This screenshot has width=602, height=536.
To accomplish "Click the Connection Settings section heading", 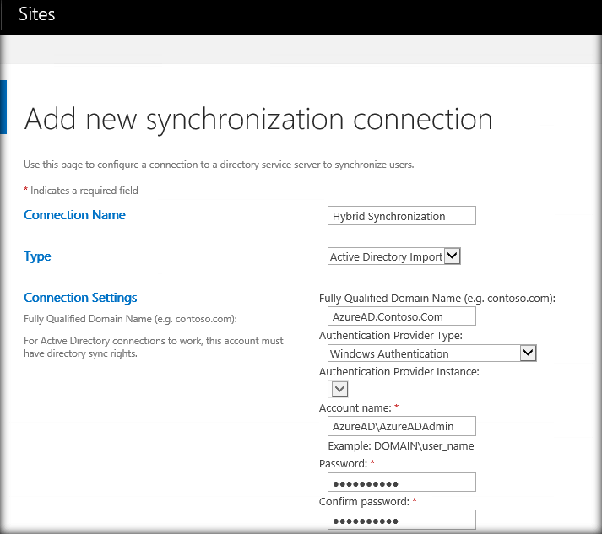I will (80, 298).
